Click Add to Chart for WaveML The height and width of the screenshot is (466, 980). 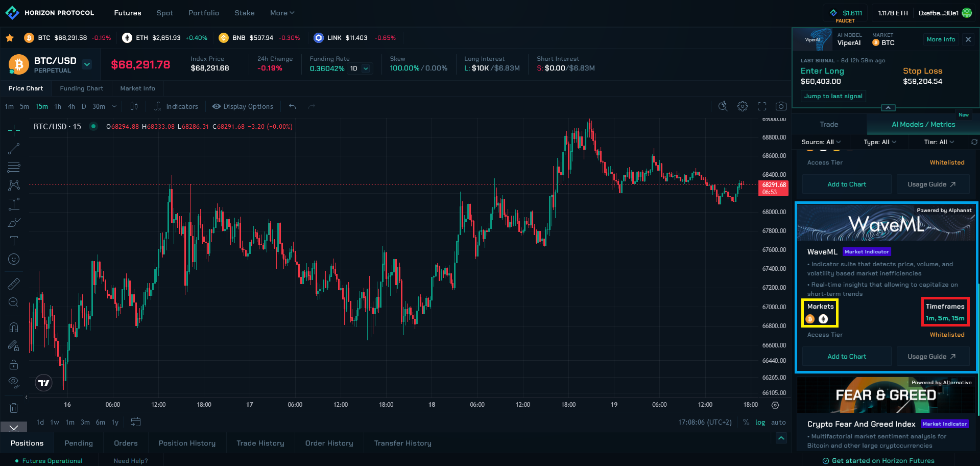846,357
